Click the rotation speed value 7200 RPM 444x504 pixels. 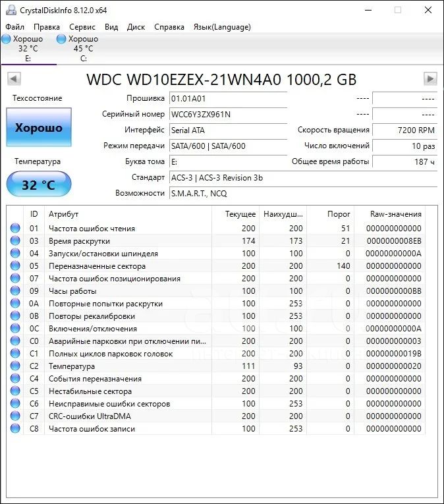tap(404, 130)
